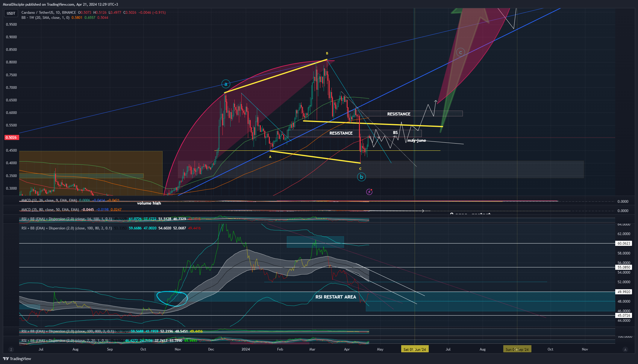638x364 pixels.
Task: Click the lightning bolt event icon on the chart
Action: (369, 192)
